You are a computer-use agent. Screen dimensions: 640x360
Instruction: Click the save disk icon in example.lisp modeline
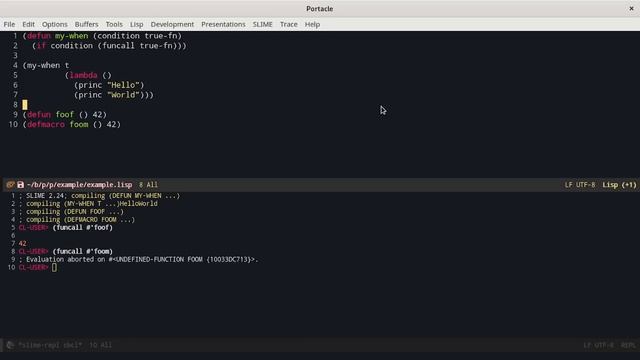click(20, 185)
